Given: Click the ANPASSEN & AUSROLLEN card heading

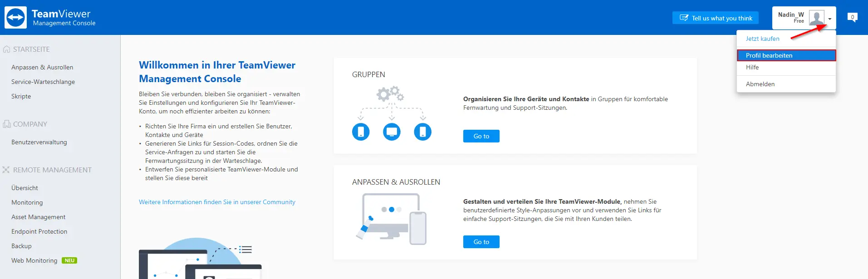Looking at the screenshot, I should click(x=396, y=182).
